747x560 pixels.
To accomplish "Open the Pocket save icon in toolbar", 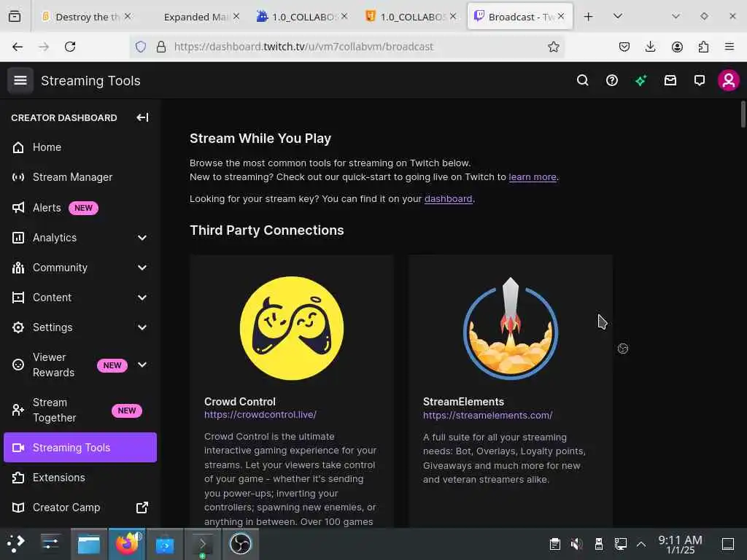I will click(x=624, y=47).
